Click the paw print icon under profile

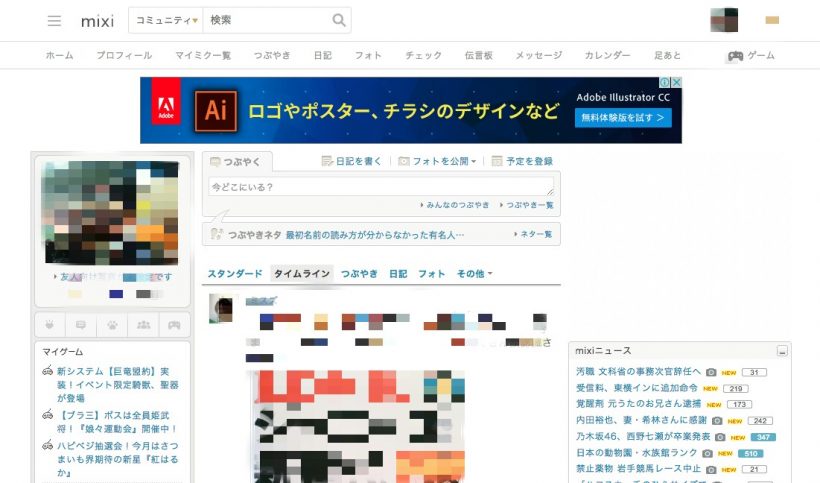click(x=113, y=325)
